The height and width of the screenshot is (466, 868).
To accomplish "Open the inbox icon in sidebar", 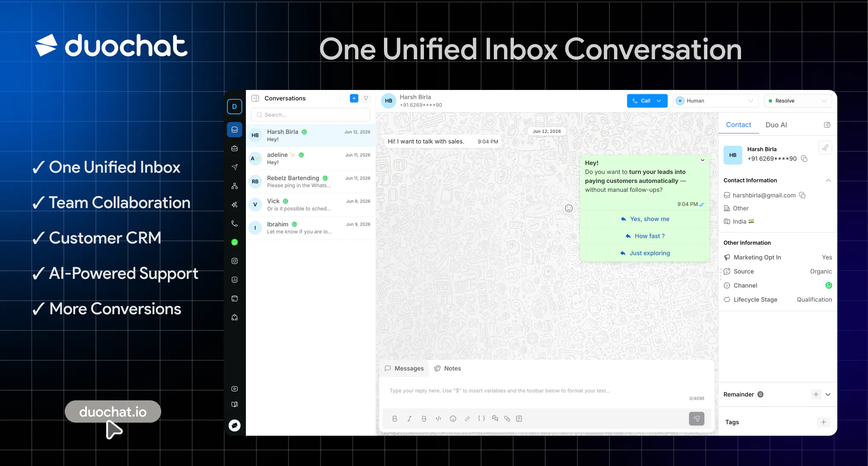I will pyautogui.click(x=234, y=130).
